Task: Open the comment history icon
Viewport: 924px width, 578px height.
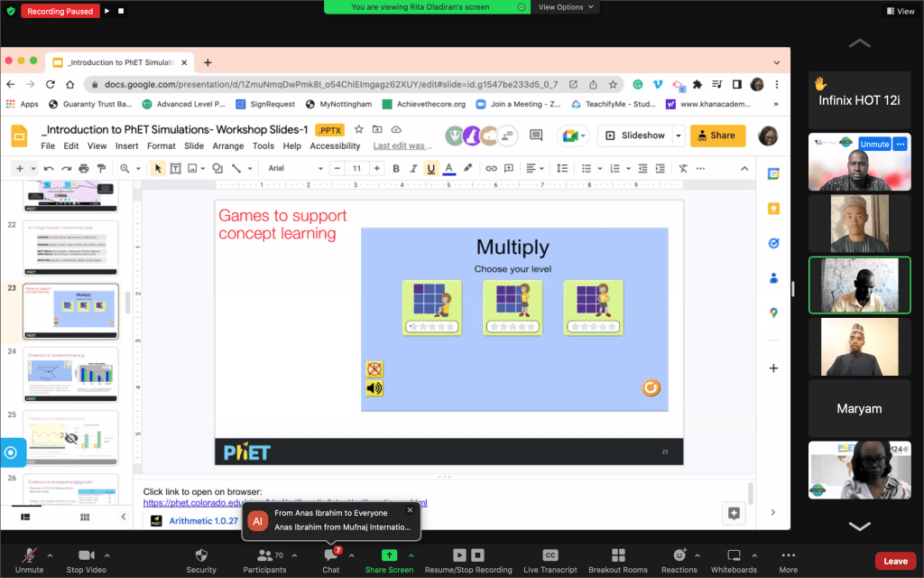Action: [x=536, y=135]
